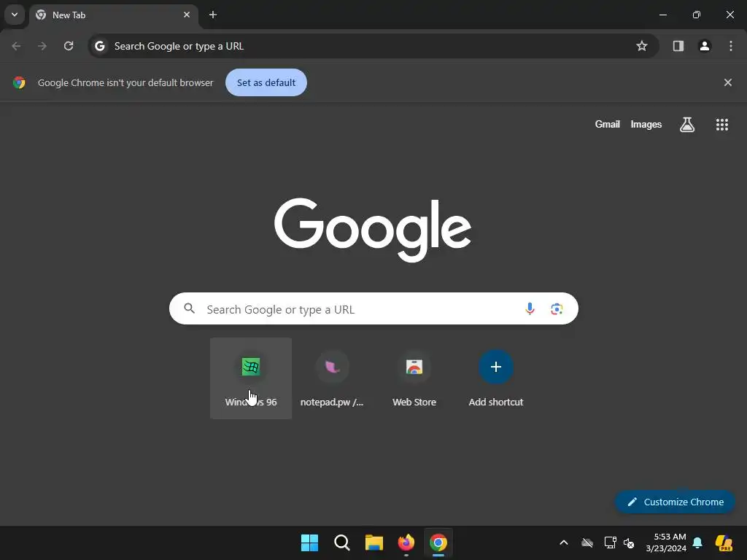The height and width of the screenshot is (560, 747).
Task: Click Set as default button
Action: (266, 82)
